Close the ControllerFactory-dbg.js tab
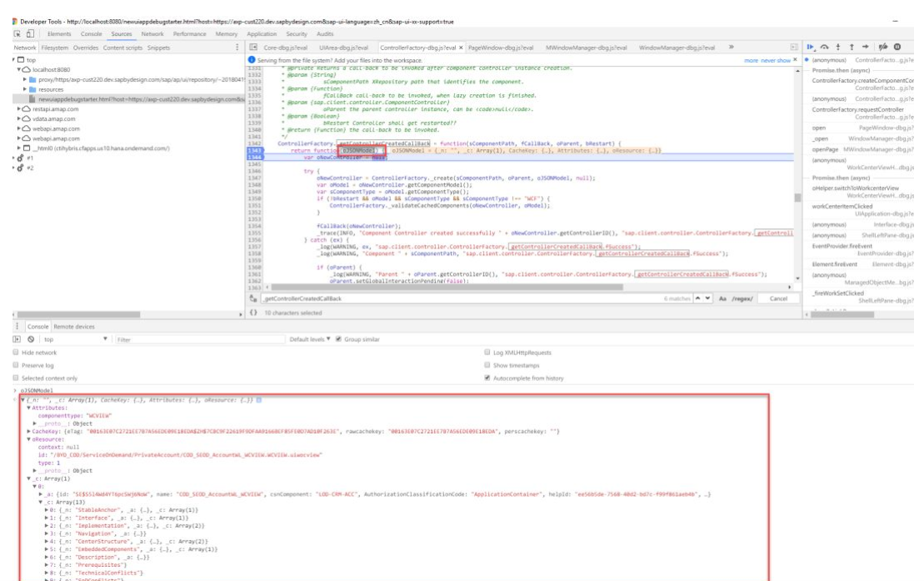924x581 pixels. click(461, 48)
